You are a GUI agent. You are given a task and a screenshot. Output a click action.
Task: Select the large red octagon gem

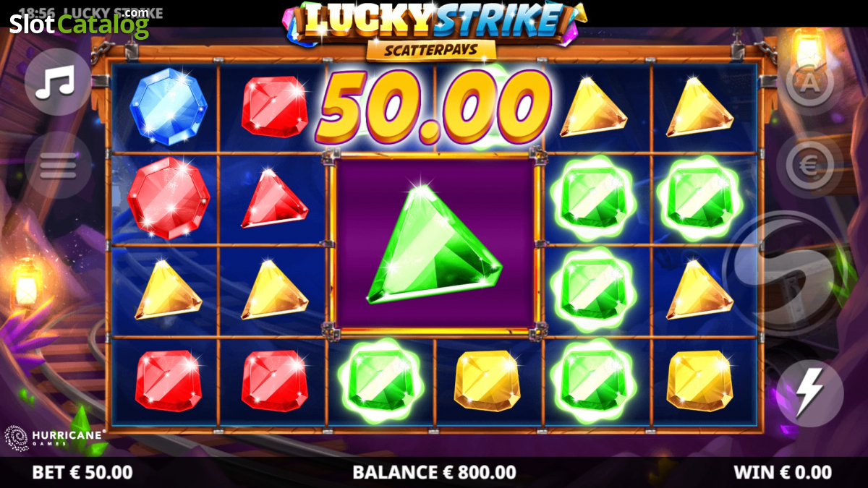tap(168, 198)
